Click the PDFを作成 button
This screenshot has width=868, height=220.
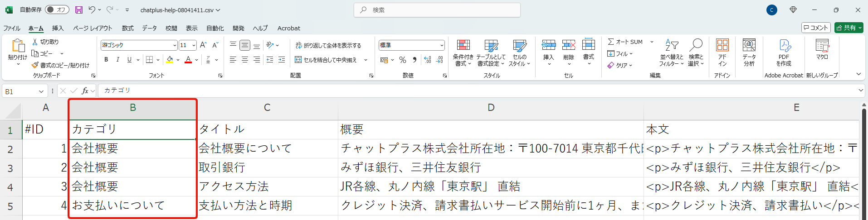point(784,53)
